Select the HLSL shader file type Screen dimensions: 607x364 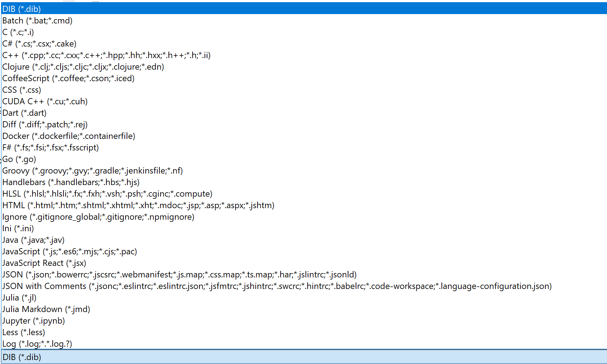click(304, 194)
